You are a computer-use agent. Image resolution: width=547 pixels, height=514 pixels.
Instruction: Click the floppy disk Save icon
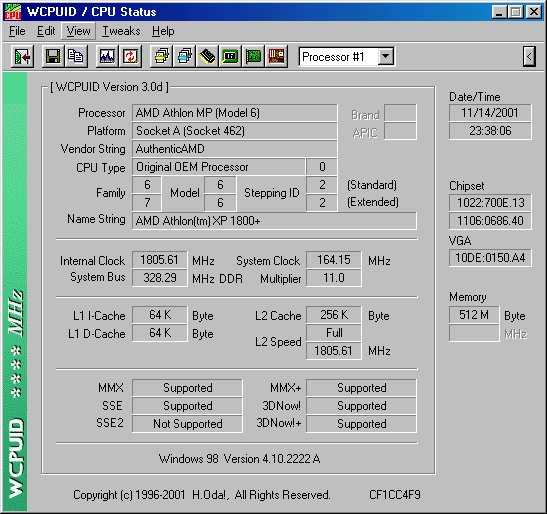(x=53, y=56)
